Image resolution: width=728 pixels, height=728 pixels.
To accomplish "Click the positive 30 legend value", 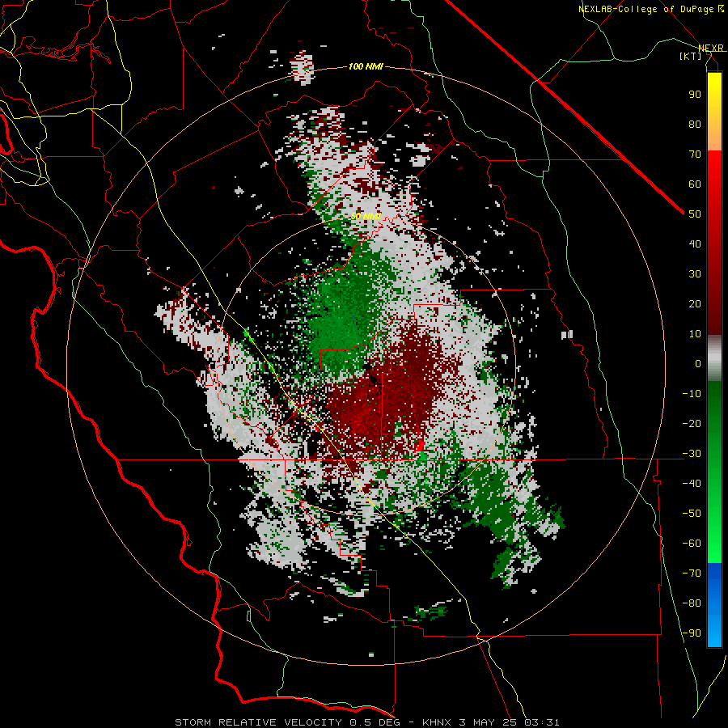I will click(x=695, y=274).
